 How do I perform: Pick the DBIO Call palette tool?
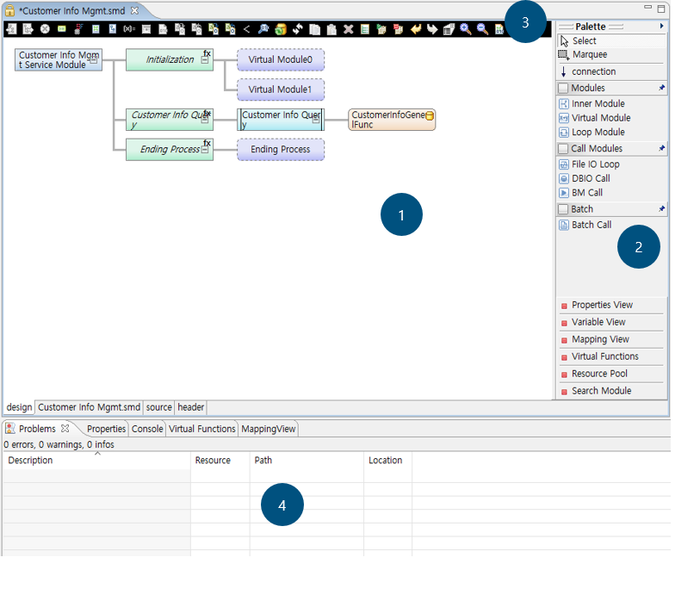(590, 178)
